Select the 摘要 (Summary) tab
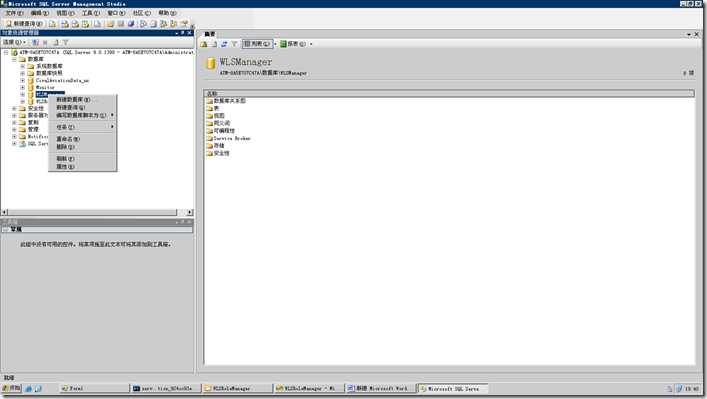707x399 pixels. [x=210, y=34]
